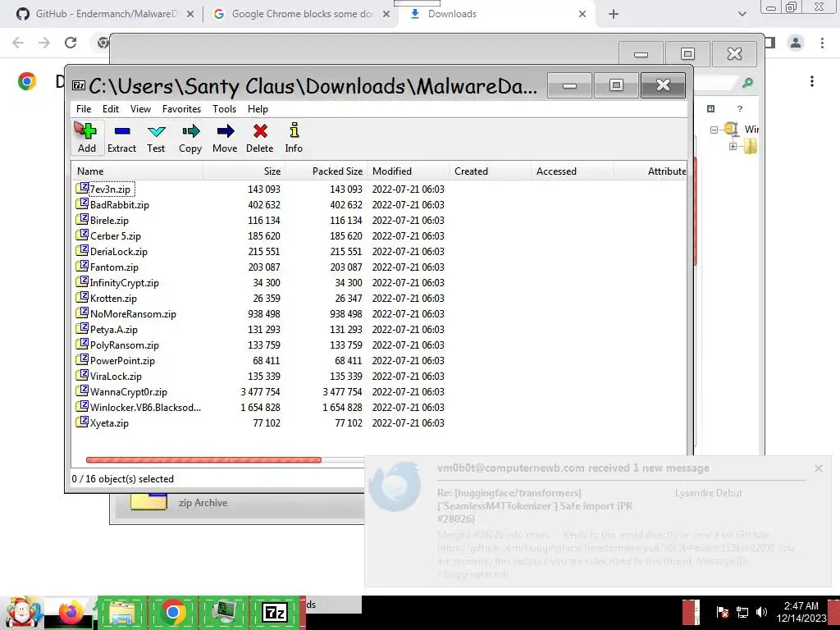Switch to the GitHub Endermanch tab
This screenshot has height=630, width=840.
pyautogui.click(x=106, y=14)
